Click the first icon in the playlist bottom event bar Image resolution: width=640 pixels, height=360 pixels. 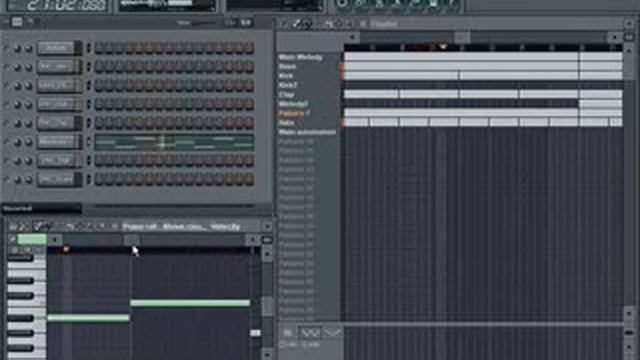tap(288, 333)
